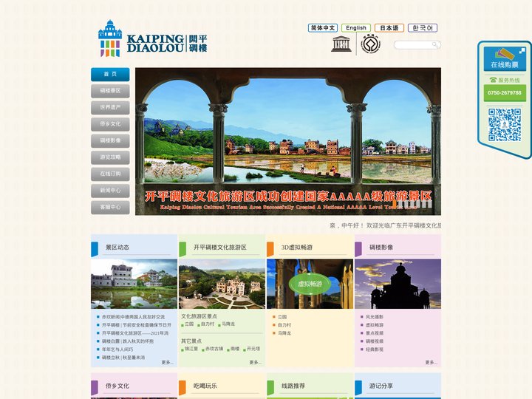Click 更多 in the 碉楼影像 panel
Screen dimensions: 532x399
coord(432,363)
